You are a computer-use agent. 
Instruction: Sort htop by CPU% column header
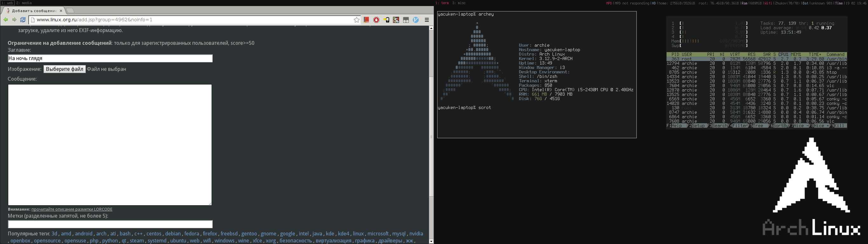(x=783, y=55)
